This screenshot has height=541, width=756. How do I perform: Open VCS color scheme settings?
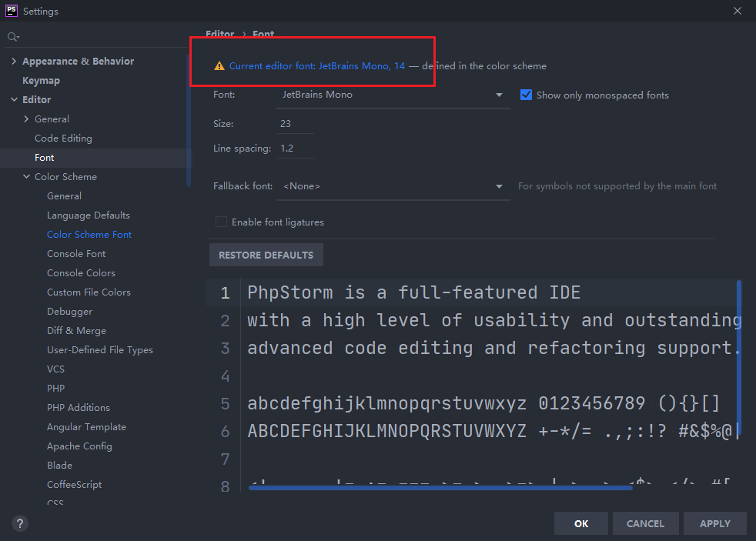click(x=55, y=369)
